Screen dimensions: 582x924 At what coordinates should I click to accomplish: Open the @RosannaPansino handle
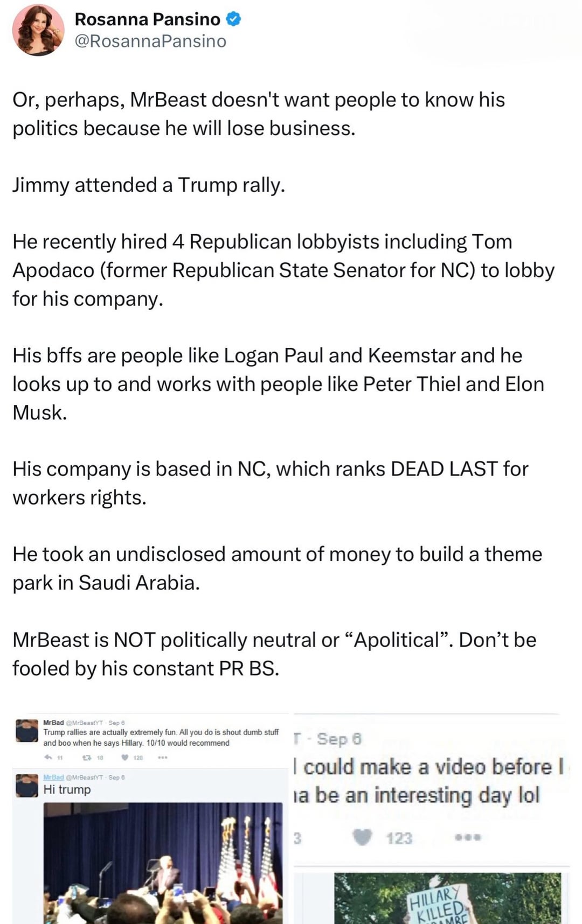coord(150,41)
